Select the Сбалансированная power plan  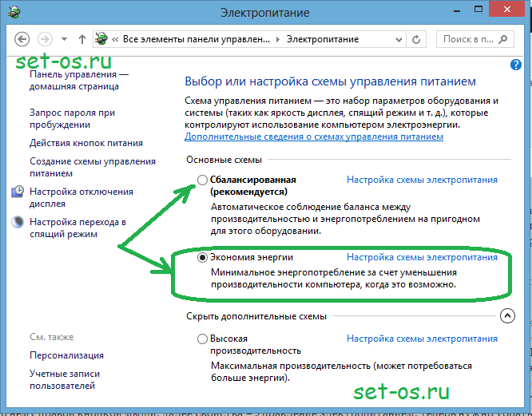203,180
